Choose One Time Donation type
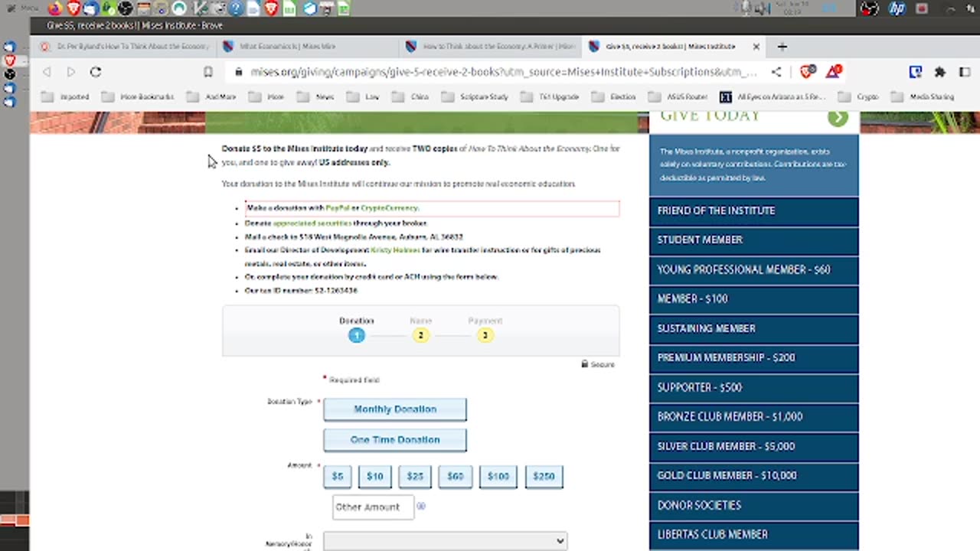The image size is (980, 551). pyautogui.click(x=395, y=440)
